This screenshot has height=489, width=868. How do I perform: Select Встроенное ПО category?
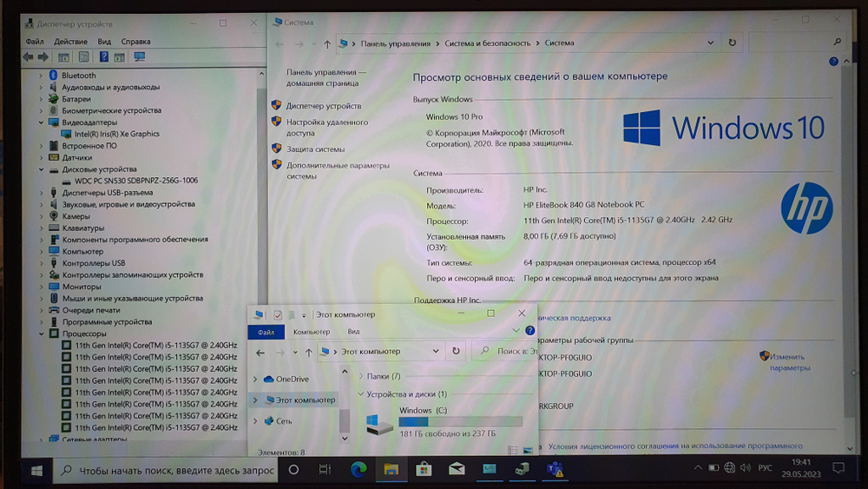point(89,146)
